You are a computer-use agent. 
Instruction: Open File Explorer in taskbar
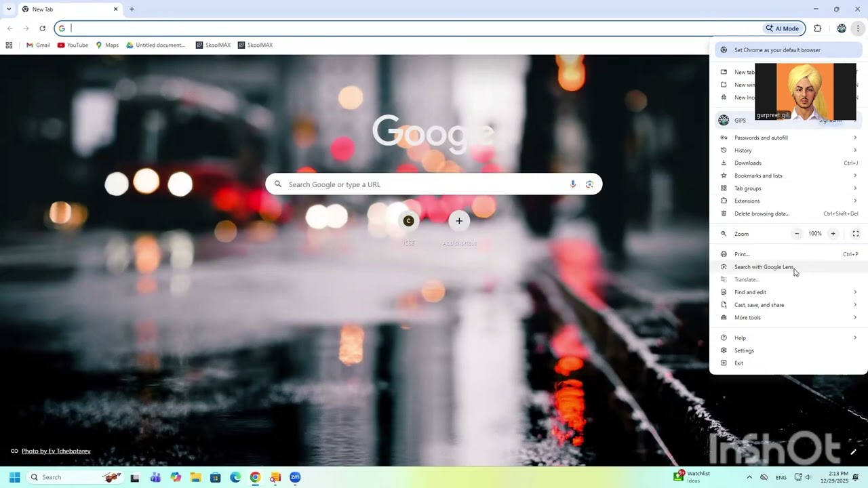pos(195,477)
